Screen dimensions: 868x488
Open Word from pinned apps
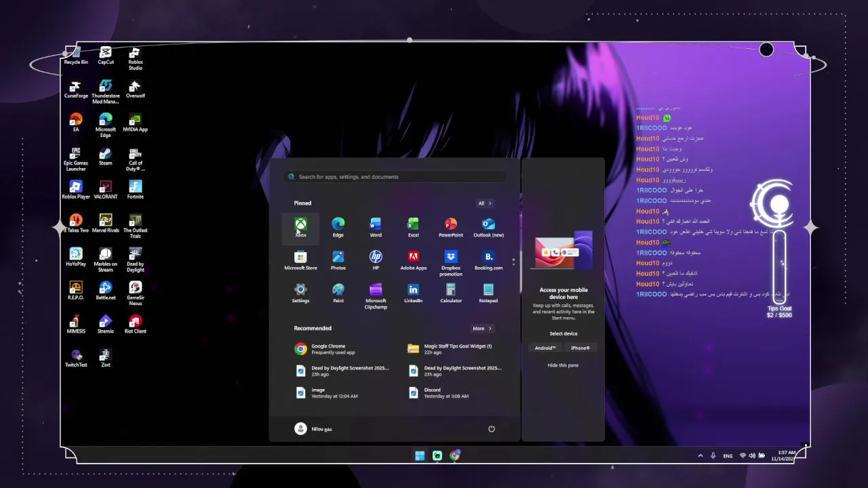(x=376, y=227)
